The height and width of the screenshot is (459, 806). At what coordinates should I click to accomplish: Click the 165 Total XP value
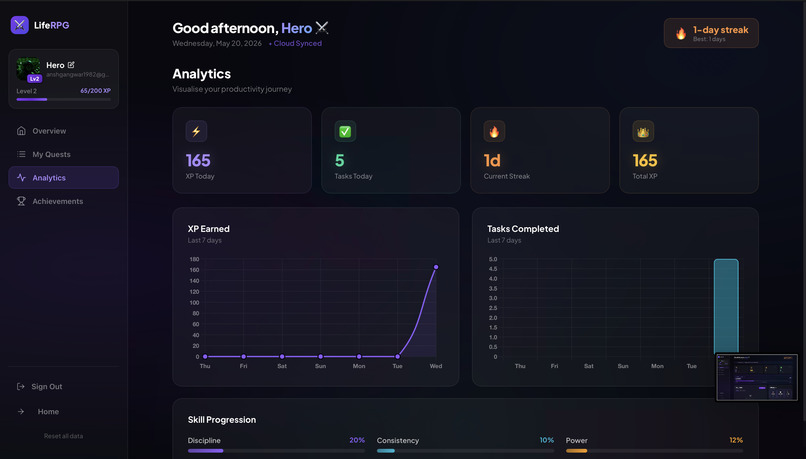(x=645, y=160)
